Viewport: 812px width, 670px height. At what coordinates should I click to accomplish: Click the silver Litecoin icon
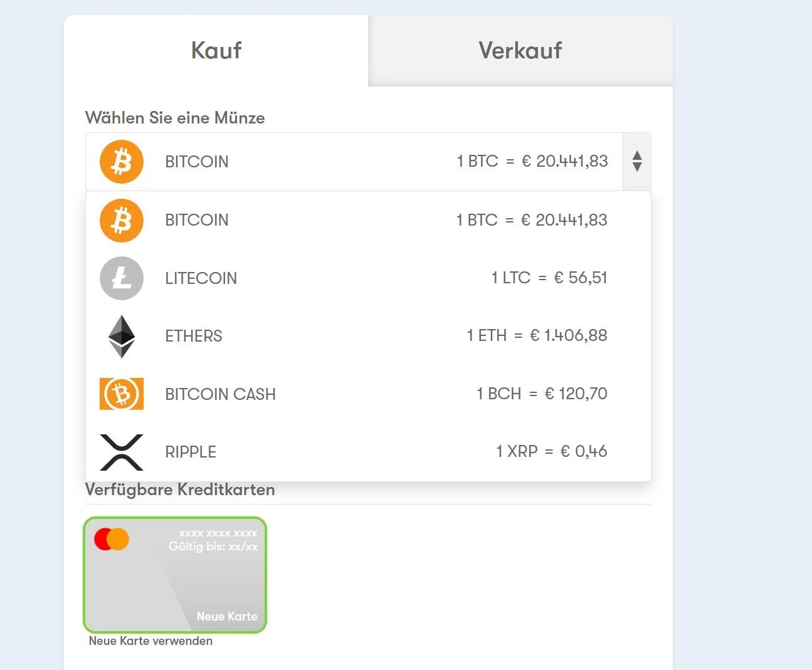click(x=122, y=278)
